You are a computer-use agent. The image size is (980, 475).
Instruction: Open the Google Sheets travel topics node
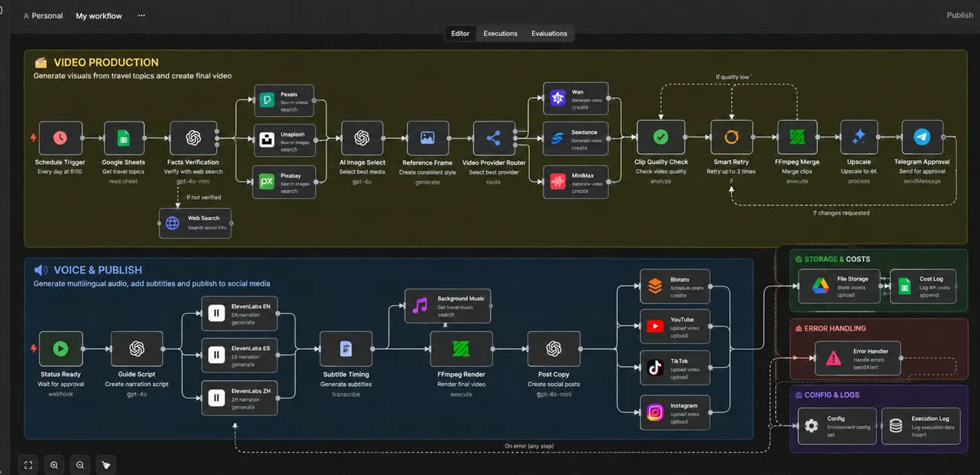(x=124, y=138)
